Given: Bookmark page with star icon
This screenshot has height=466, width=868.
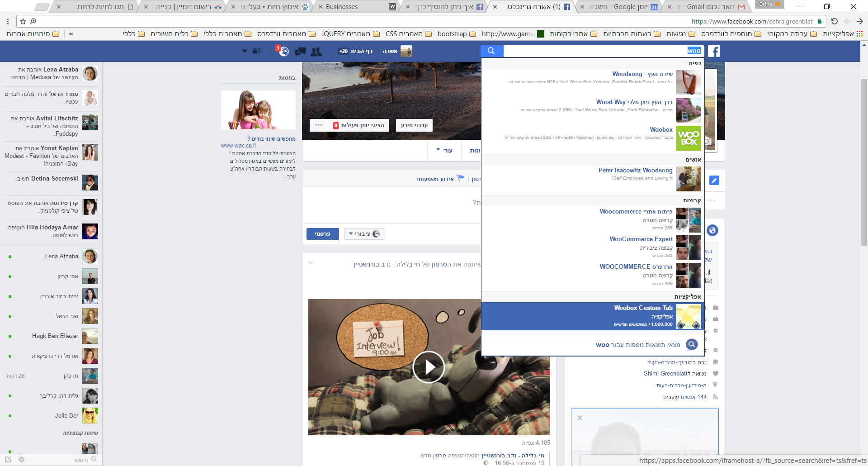Looking at the screenshot, I should pos(23,21).
